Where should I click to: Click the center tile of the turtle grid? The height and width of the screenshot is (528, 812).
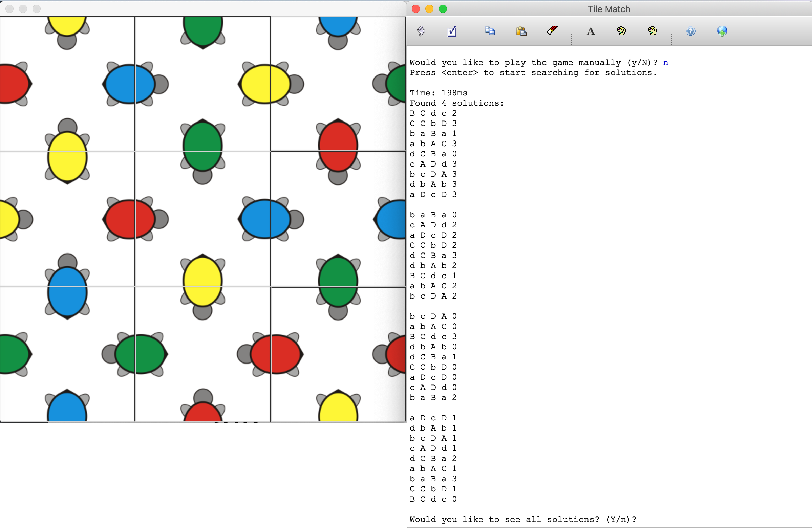click(x=202, y=219)
